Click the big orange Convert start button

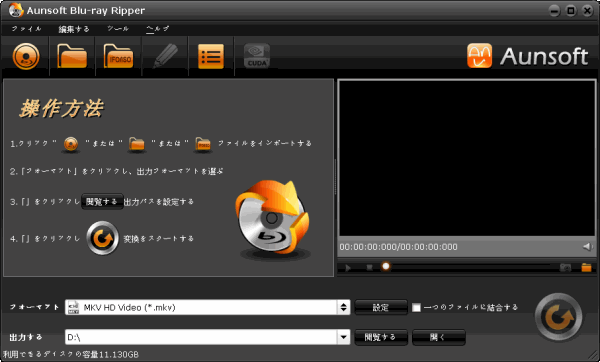coord(559,317)
